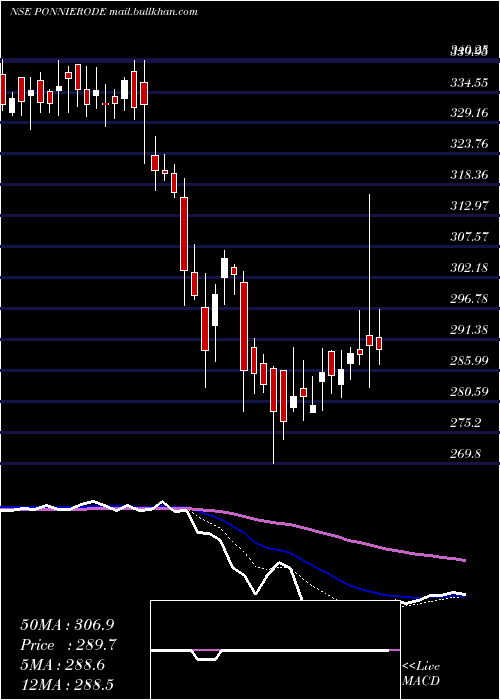
Task: Click the 334.55 price axis label
Action: (x=468, y=83)
